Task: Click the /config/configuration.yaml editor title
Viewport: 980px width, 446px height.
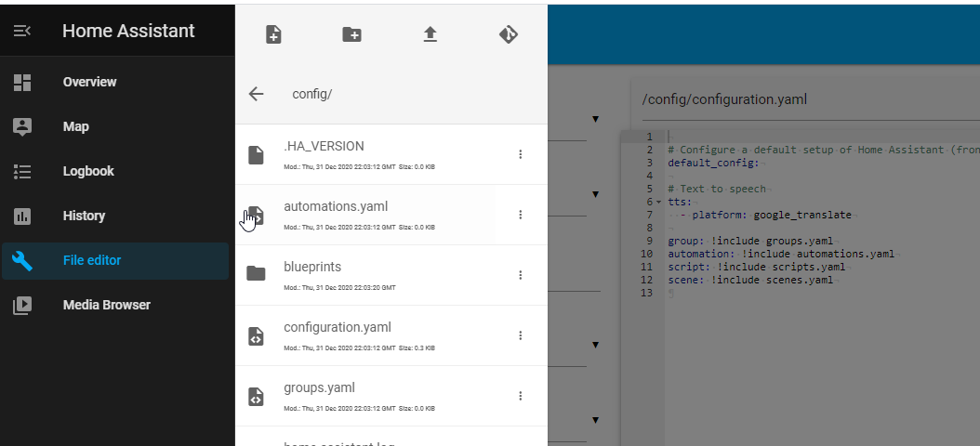Action: tap(724, 99)
